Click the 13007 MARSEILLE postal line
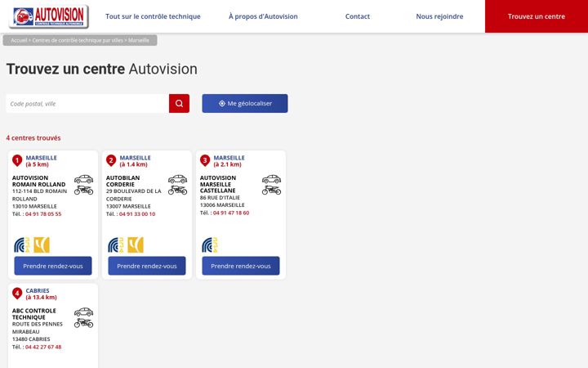The image size is (588, 368). pyautogui.click(x=128, y=207)
